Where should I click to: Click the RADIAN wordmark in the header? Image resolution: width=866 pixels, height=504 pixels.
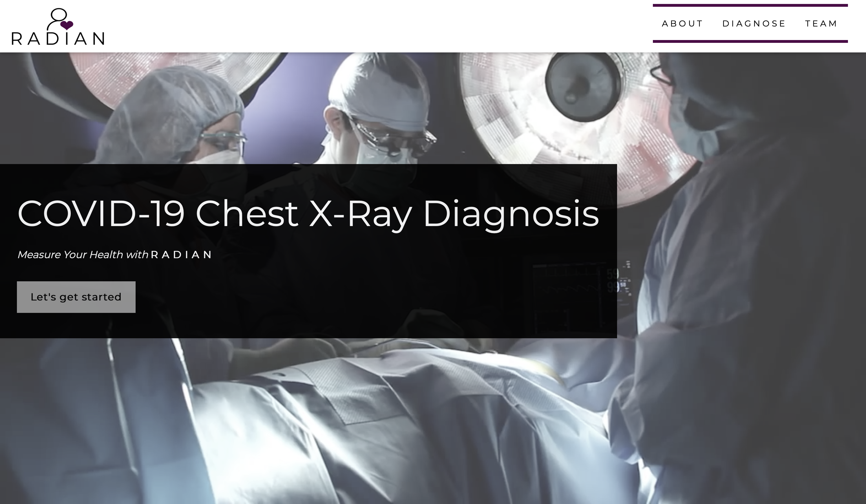58,39
